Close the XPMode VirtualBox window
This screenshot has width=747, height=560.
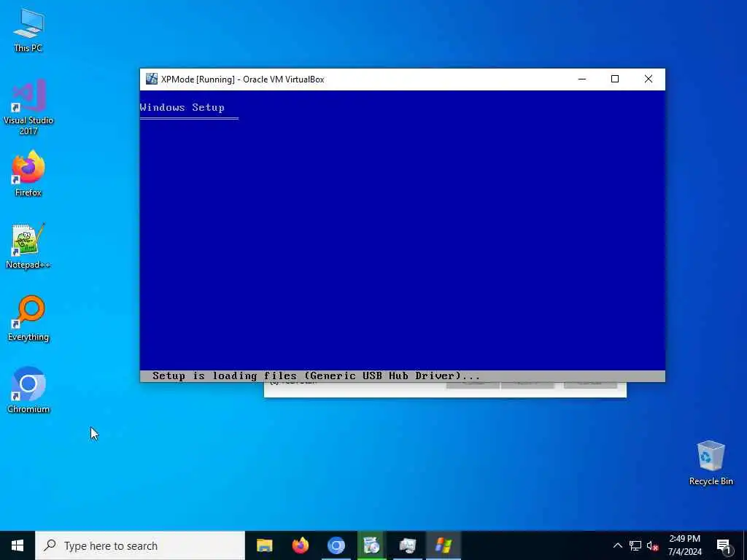[649, 79]
